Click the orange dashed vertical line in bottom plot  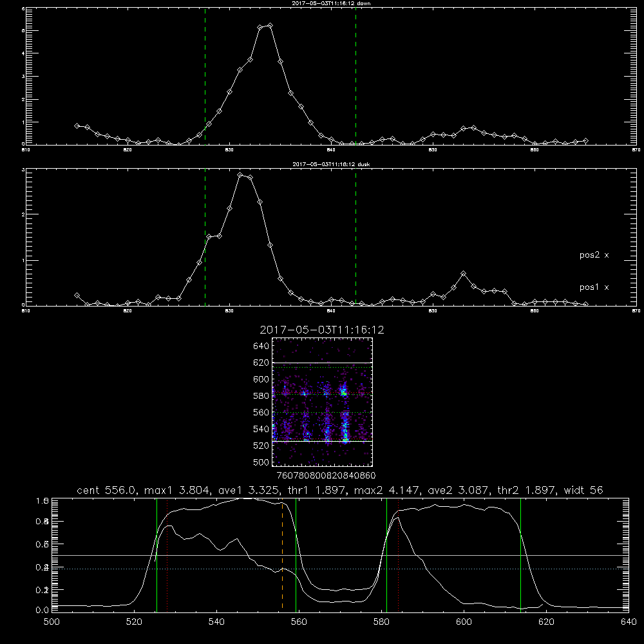click(x=282, y=555)
